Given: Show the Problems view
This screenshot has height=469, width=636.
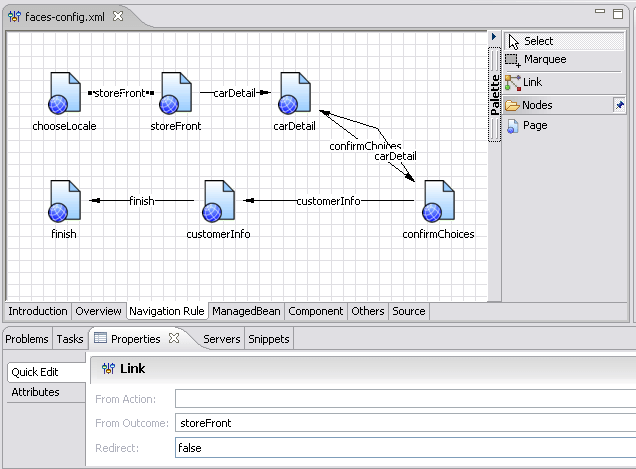Looking at the screenshot, I should (27, 339).
